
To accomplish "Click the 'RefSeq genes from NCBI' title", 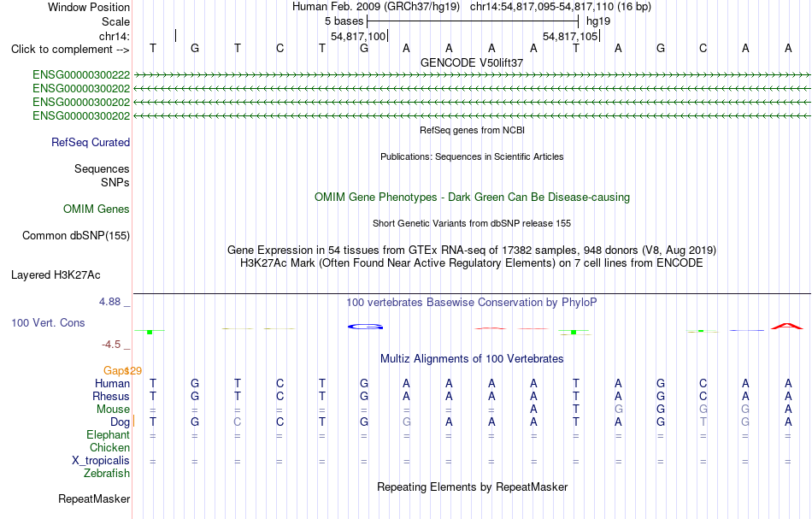I will pyautogui.click(x=472, y=130).
